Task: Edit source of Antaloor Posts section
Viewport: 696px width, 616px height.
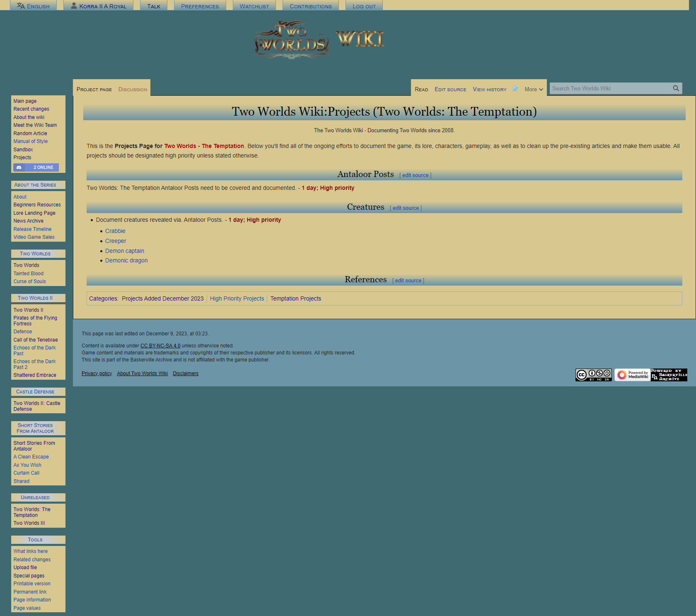Action: click(x=416, y=175)
